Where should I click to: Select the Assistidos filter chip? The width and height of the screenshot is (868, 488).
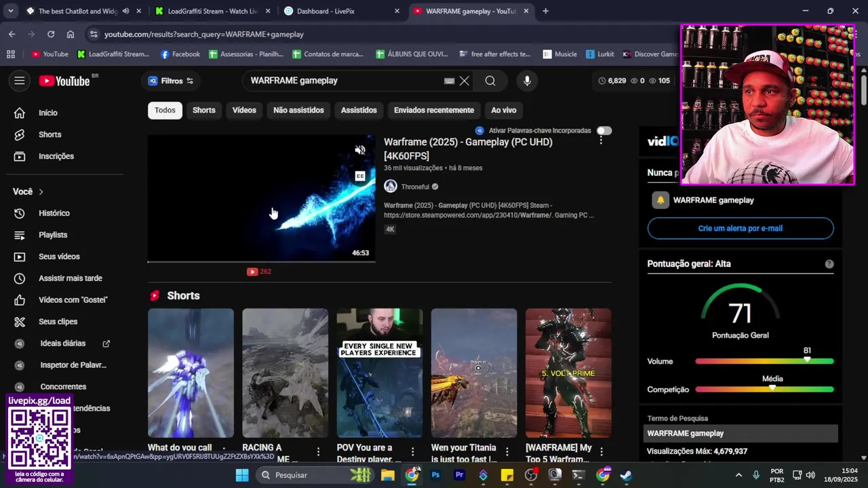tap(359, 110)
